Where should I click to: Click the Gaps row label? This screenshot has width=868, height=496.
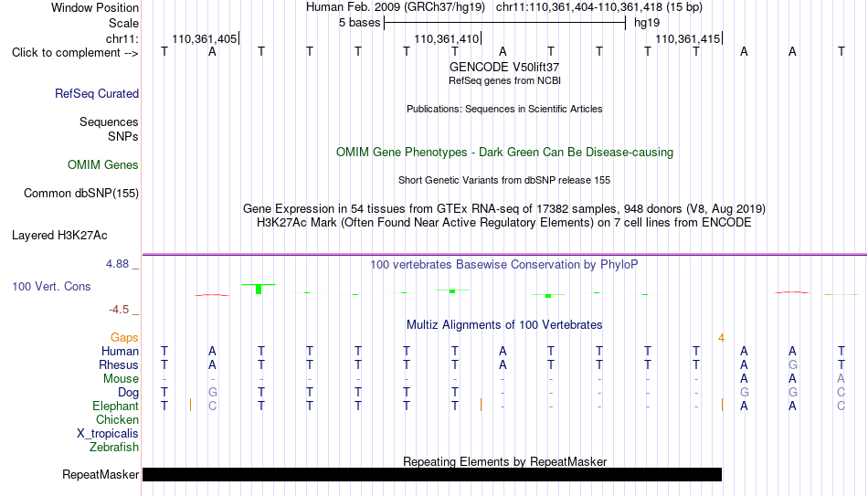124,338
